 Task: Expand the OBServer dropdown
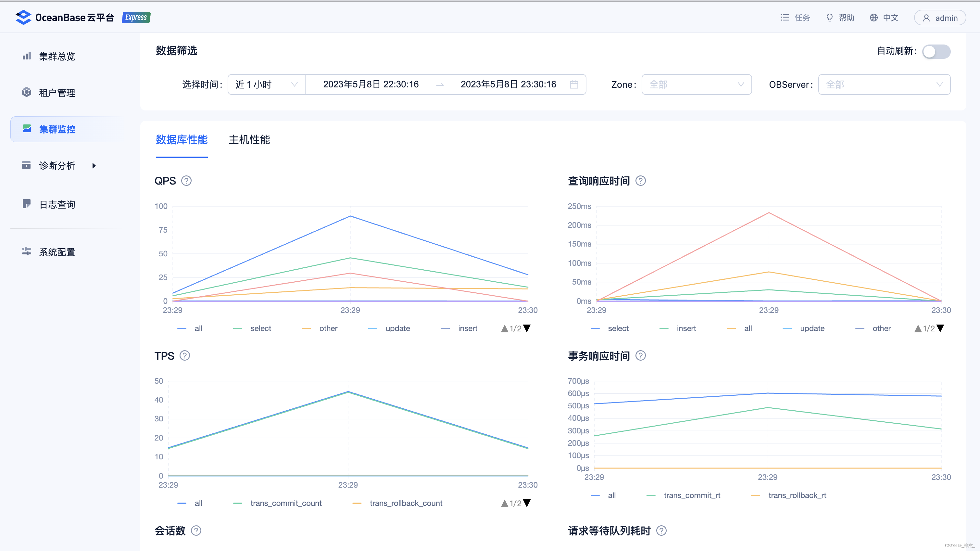point(884,84)
